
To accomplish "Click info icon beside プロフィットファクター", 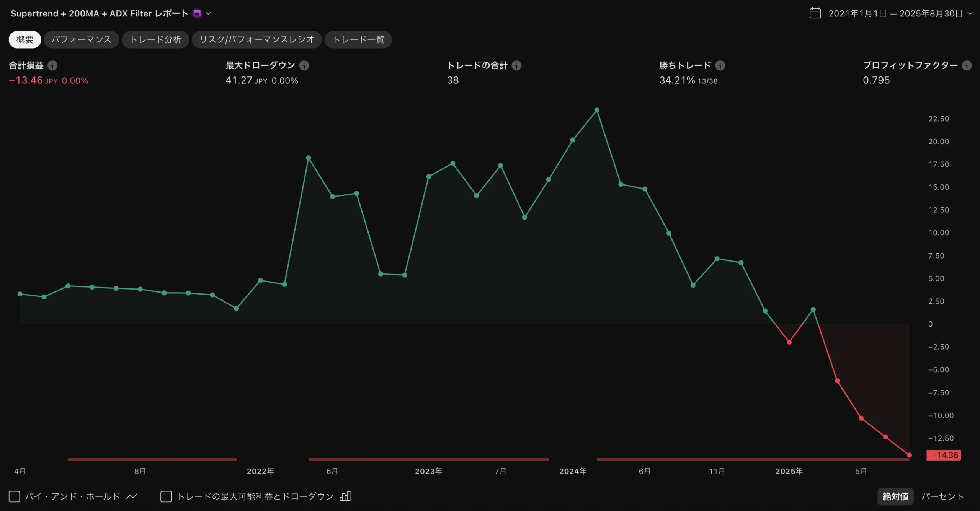I will [x=967, y=65].
